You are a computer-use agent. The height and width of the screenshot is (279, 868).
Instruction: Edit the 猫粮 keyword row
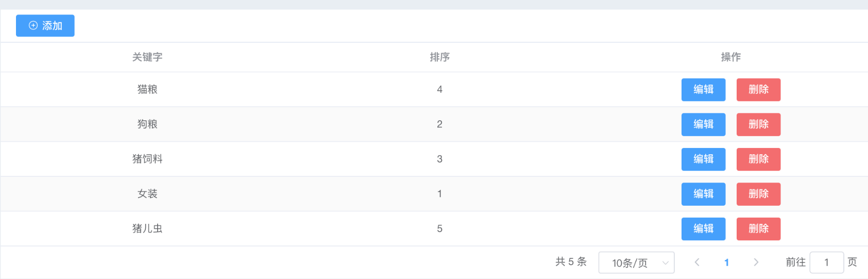(x=703, y=90)
